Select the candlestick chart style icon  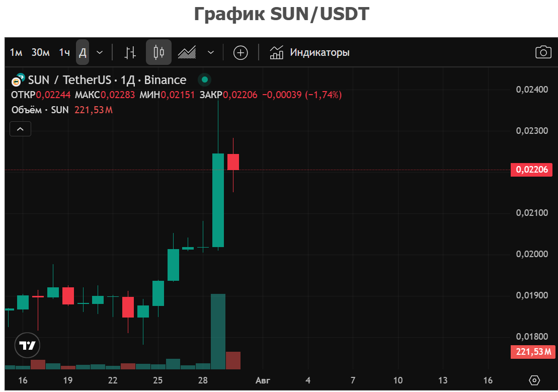[158, 52]
